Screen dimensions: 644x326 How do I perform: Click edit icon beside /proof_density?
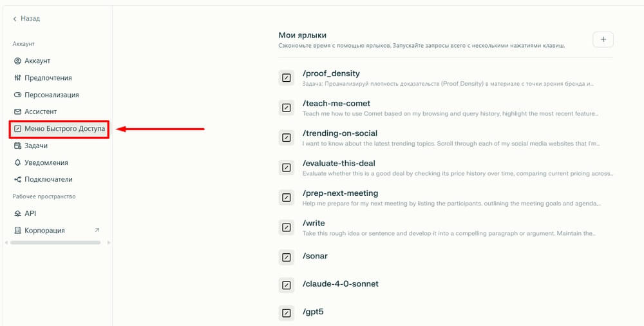(287, 78)
